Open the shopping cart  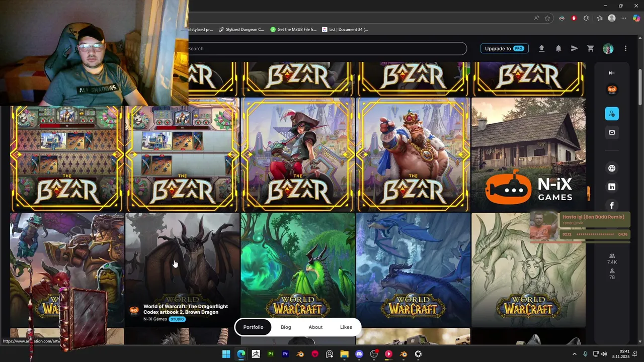[x=591, y=48]
